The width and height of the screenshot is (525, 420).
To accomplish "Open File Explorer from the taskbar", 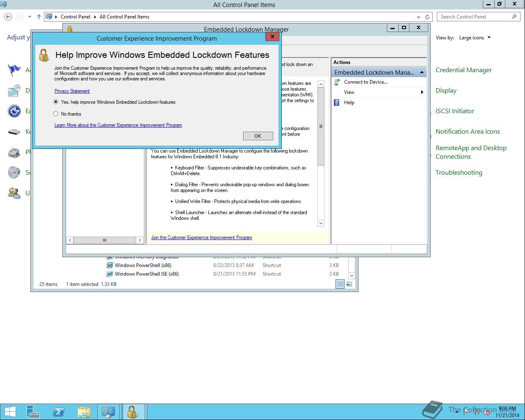I will point(84,412).
